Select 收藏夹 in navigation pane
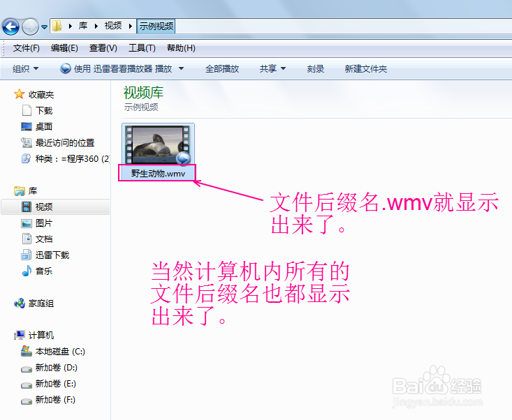The image size is (512, 420). 41,95
